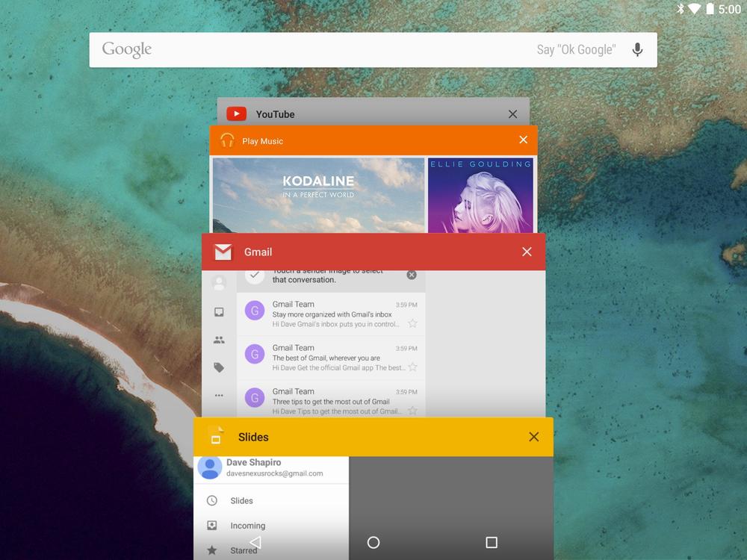Select the Gmail social people icon

click(219, 340)
